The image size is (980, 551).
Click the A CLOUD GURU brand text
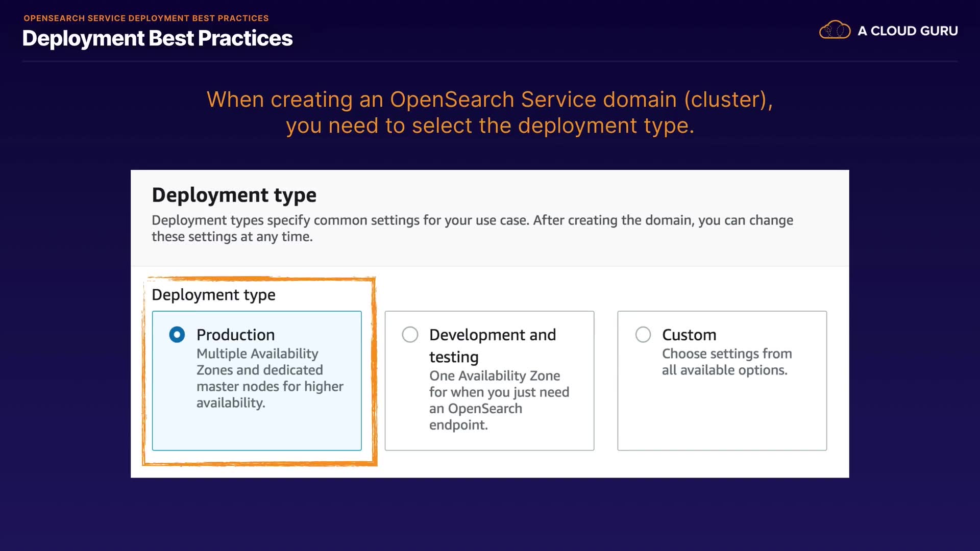tap(908, 31)
